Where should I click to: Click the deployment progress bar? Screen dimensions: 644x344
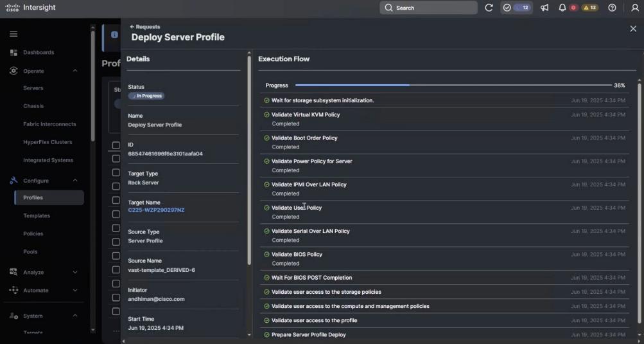453,85
